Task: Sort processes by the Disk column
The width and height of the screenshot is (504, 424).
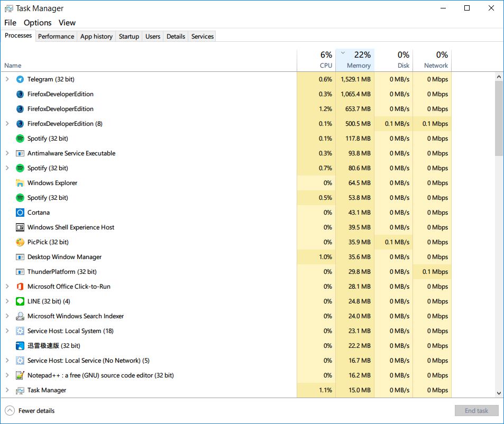Action: pos(393,60)
